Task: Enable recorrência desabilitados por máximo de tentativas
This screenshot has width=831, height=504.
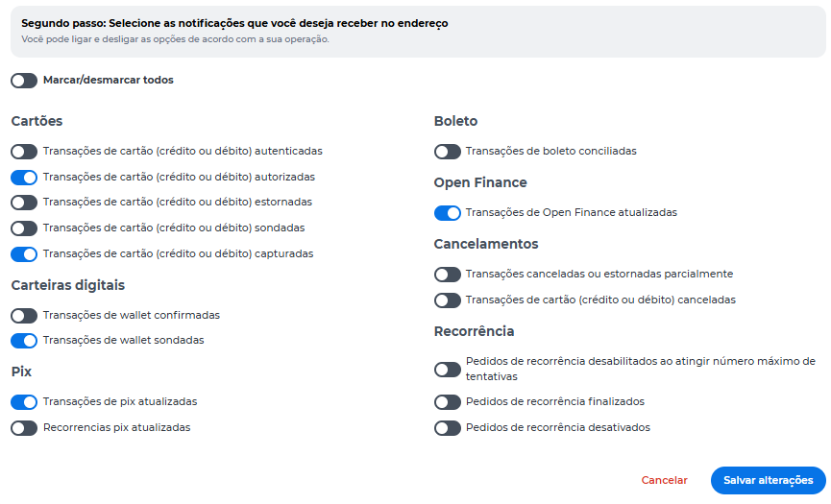Action: (448, 370)
